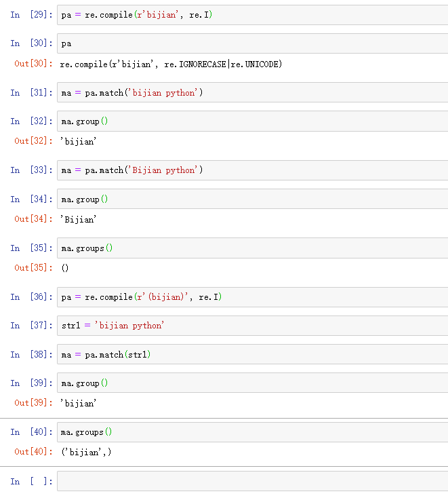Viewport: 448px width, 498px height.
Task: Click the Out[34] result 'Bijian'
Action: [x=79, y=220]
